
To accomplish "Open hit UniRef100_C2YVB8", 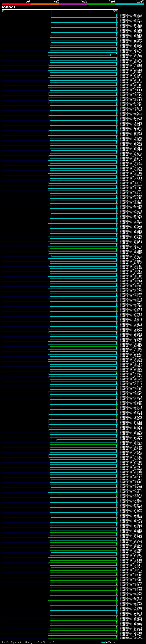I will 131,580.
